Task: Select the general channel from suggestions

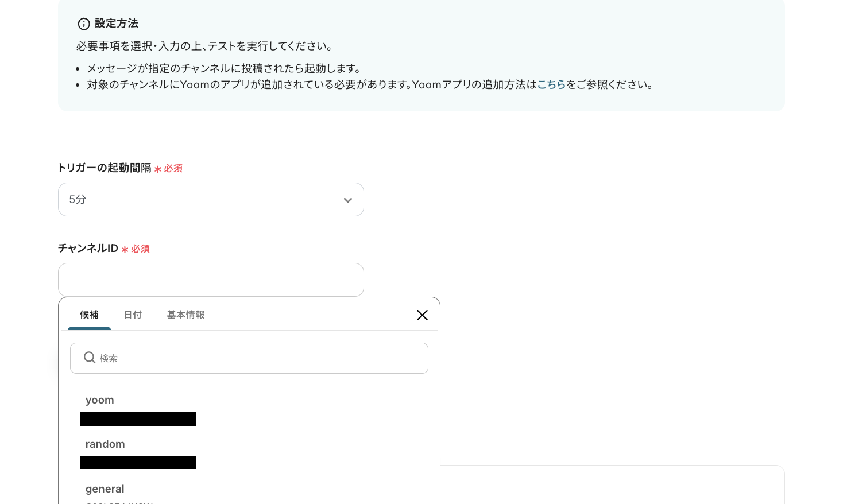Action: [105, 489]
